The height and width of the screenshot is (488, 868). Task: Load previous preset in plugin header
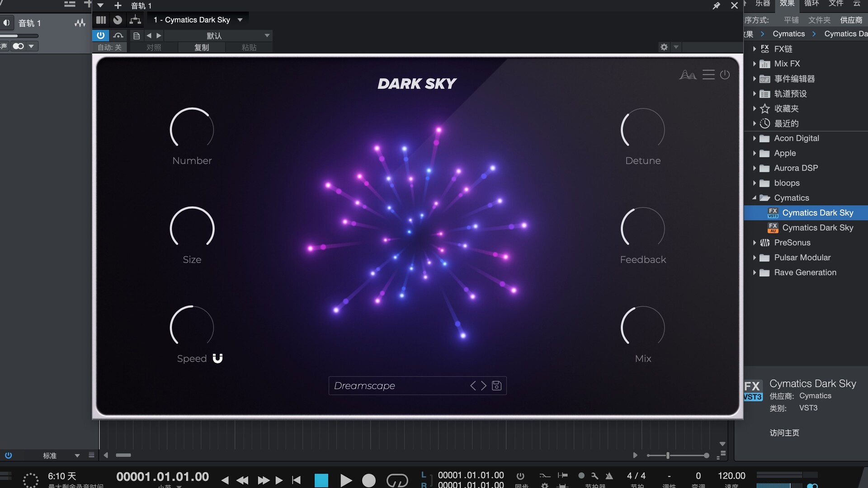point(149,35)
